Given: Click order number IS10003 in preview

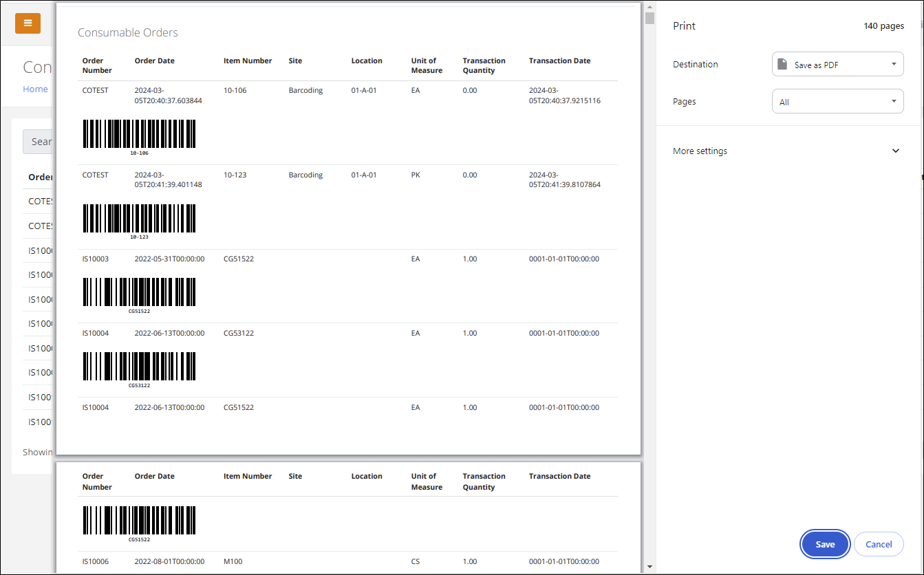Looking at the screenshot, I should tap(96, 259).
